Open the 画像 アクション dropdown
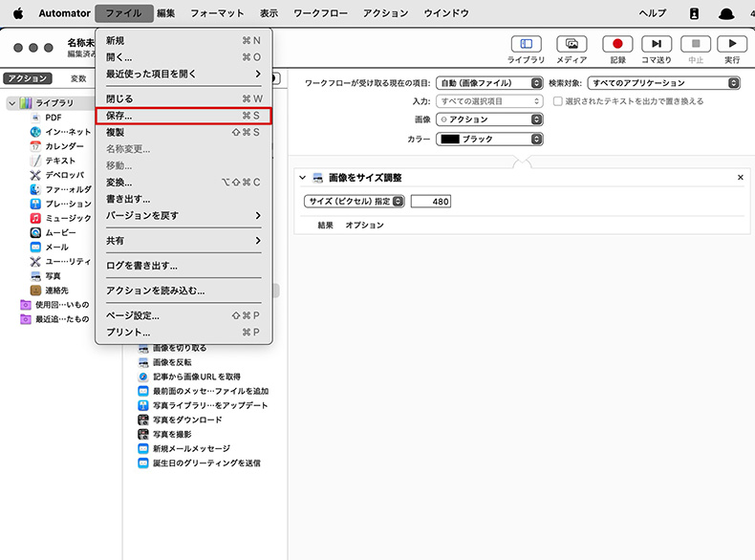The width and height of the screenshot is (755, 560). click(489, 119)
